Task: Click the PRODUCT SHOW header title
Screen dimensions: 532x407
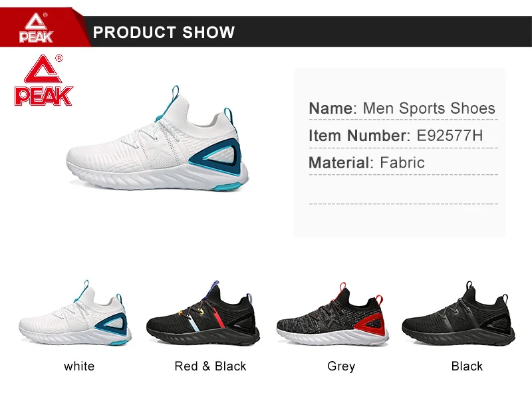Action: tap(164, 32)
